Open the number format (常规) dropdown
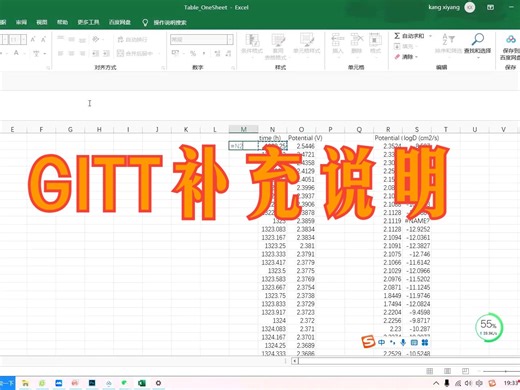The width and height of the screenshot is (520, 390). tap(230, 40)
